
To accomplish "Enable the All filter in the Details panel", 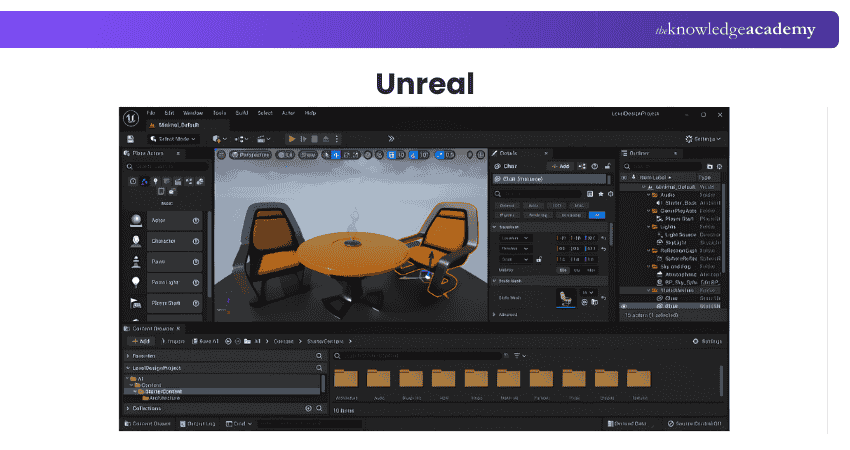I will coord(597,215).
